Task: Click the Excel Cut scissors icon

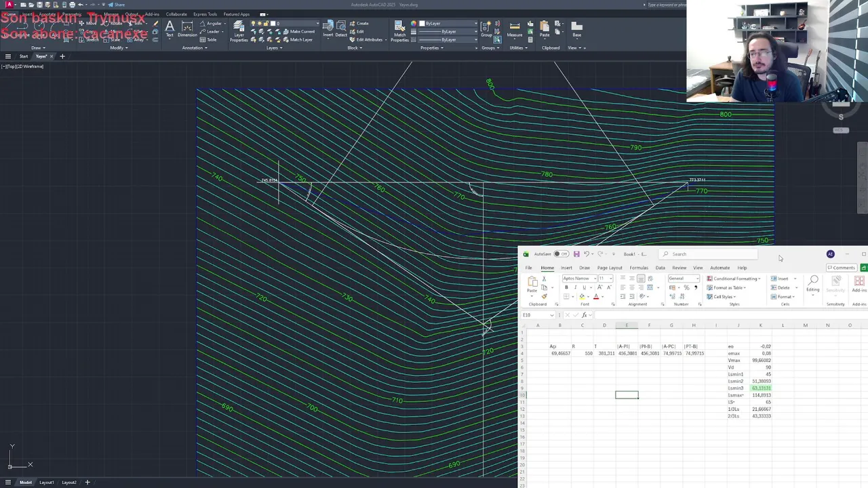Action: 544,279
